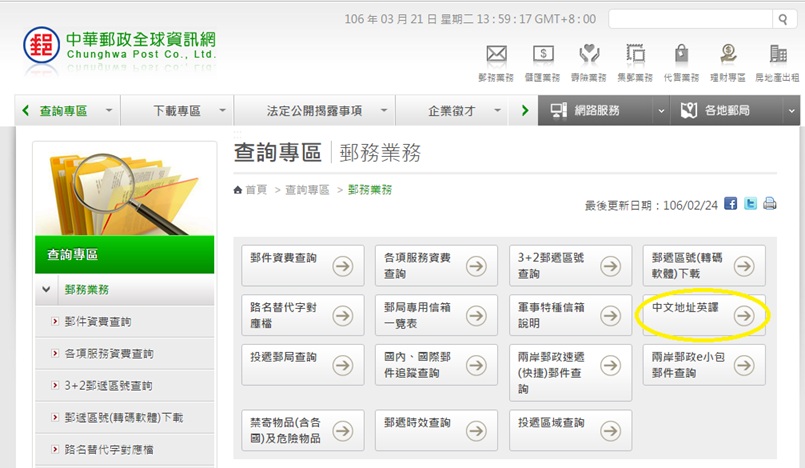Click the 代售業務 shopping bag icon

click(x=681, y=55)
